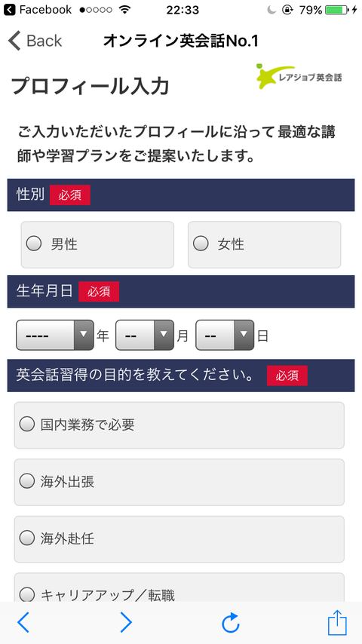The width and height of the screenshot is (362, 644).
Task: Choose 国内業務で必要 option
Action: 179,425
